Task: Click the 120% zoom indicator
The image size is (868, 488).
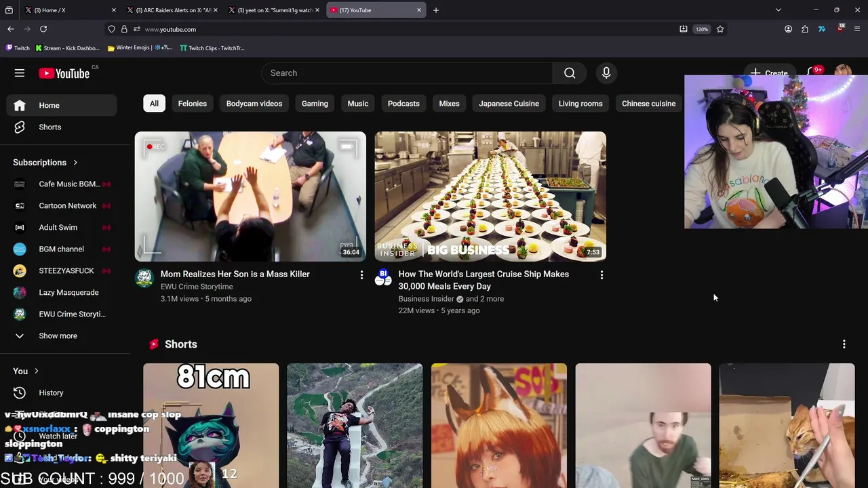Action: (702, 29)
